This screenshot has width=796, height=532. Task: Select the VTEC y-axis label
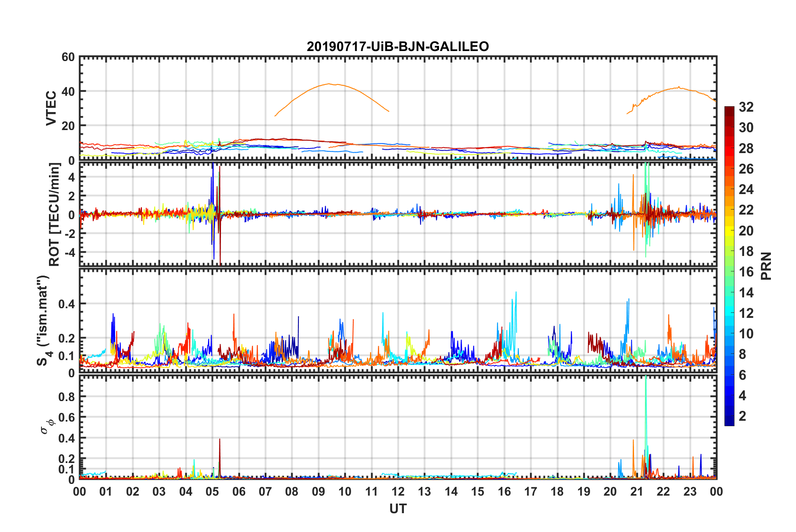[x=51, y=108]
